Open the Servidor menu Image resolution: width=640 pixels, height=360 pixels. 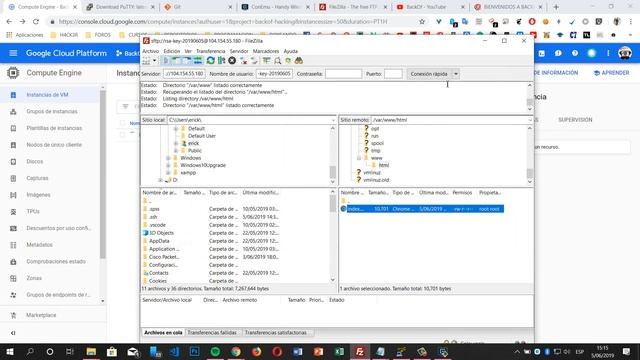click(x=239, y=51)
